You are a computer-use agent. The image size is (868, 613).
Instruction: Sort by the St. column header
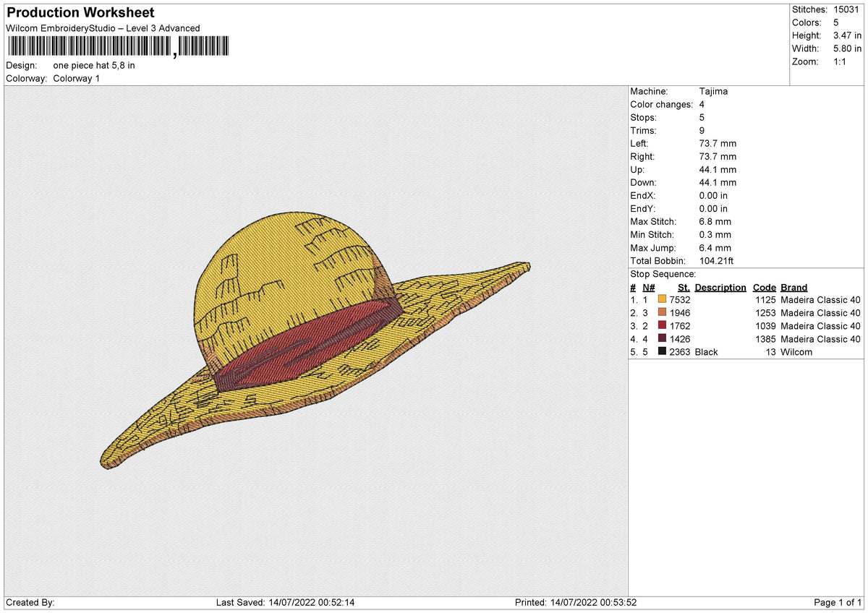684,287
